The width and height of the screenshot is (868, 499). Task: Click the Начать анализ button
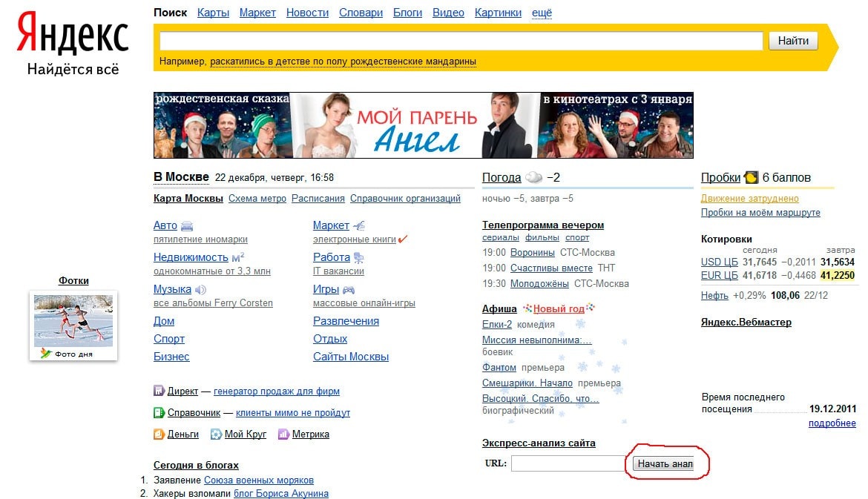point(663,463)
